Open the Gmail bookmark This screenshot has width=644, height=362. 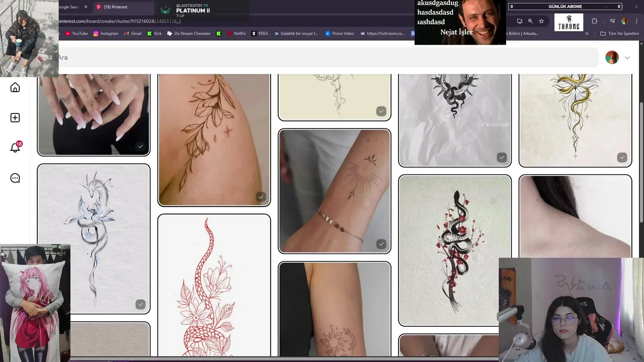133,34
